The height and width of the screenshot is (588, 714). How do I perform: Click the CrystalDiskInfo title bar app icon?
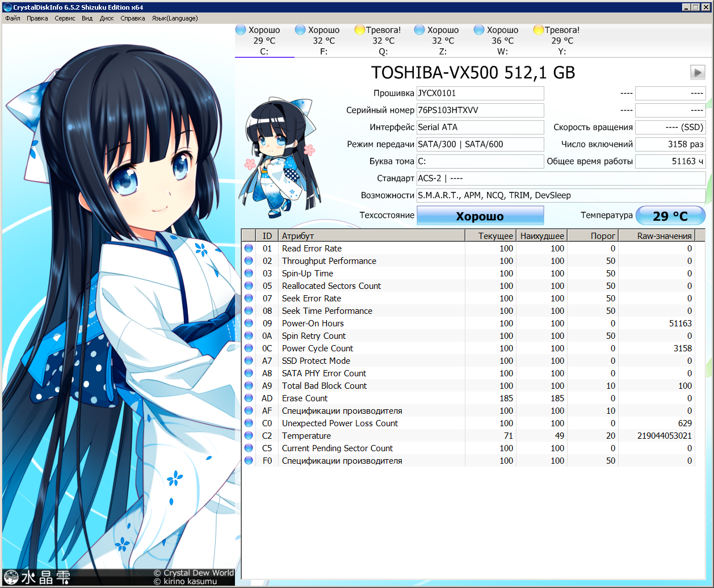pyautogui.click(x=7, y=7)
